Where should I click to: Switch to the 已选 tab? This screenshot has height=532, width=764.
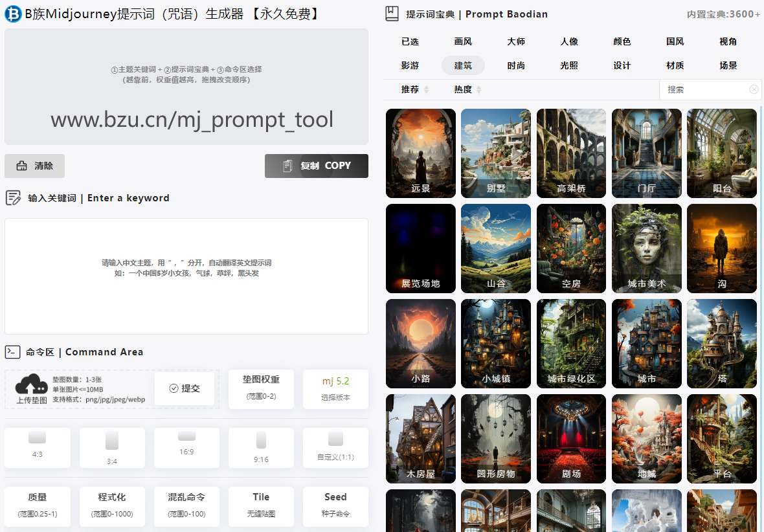[x=410, y=42]
